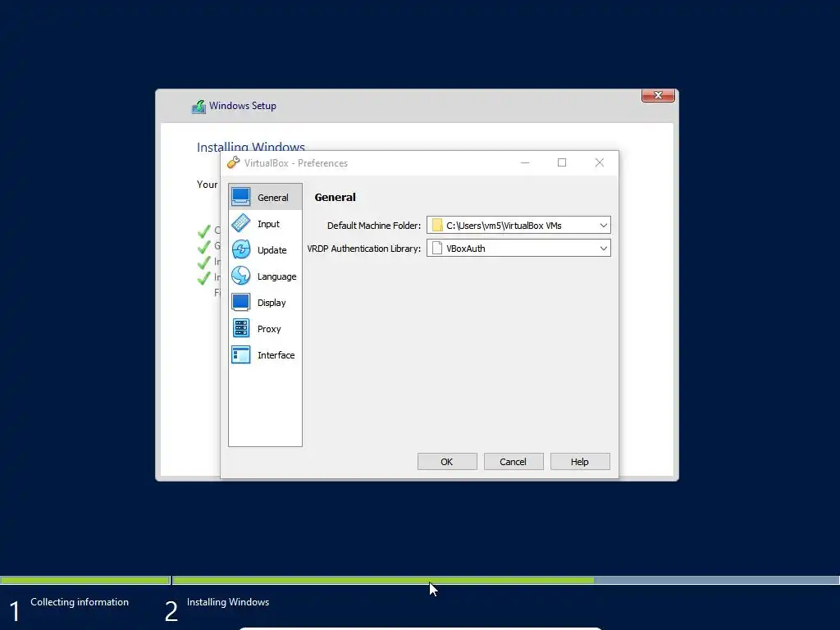The height and width of the screenshot is (630, 840).
Task: Select the Input keyboard icon
Action: point(240,223)
